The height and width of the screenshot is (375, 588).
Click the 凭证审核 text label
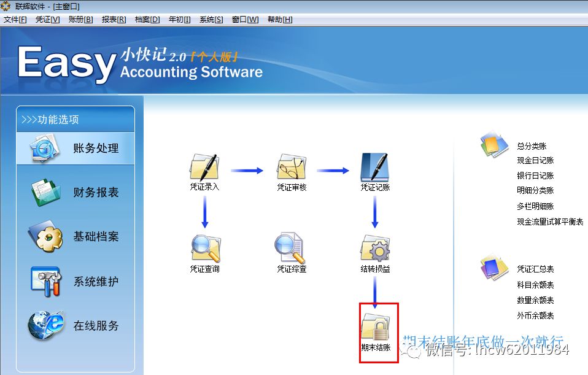click(x=292, y=187)
